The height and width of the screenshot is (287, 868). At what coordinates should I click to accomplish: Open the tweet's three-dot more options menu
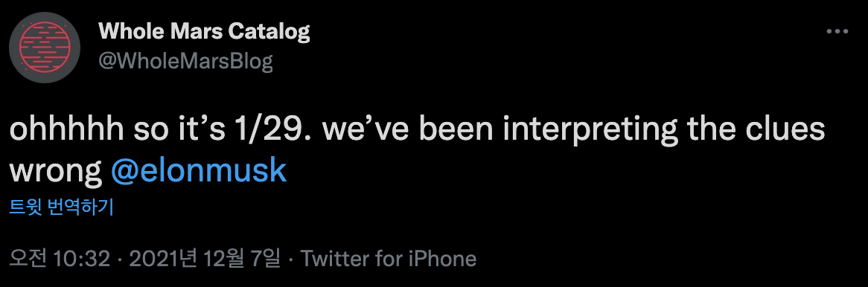837,32
